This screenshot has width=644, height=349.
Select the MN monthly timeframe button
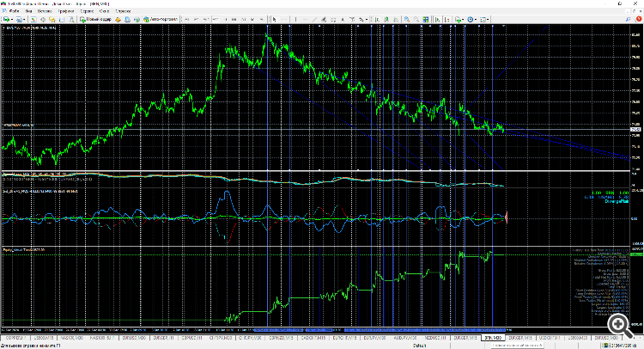[x=262, y=19]
